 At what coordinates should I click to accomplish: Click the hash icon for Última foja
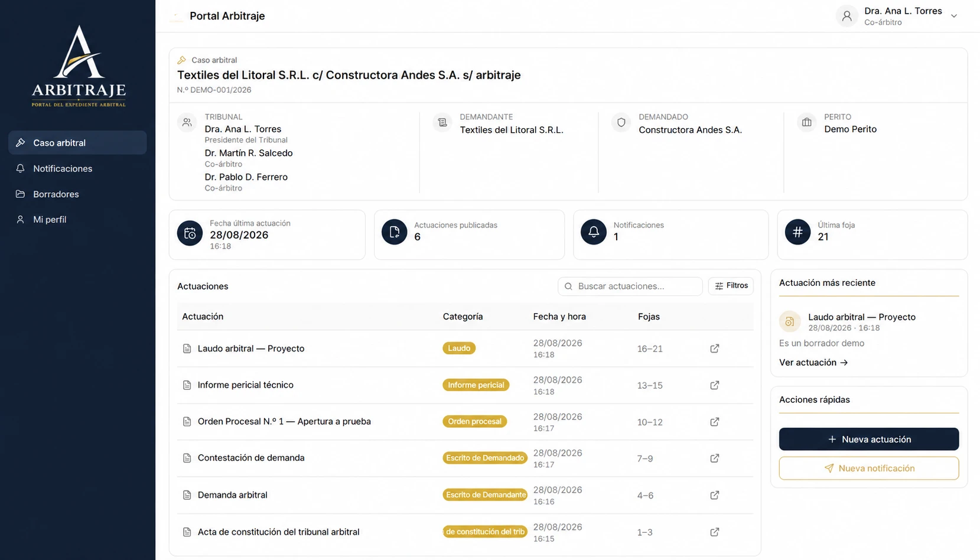click(x=797, y=232)
